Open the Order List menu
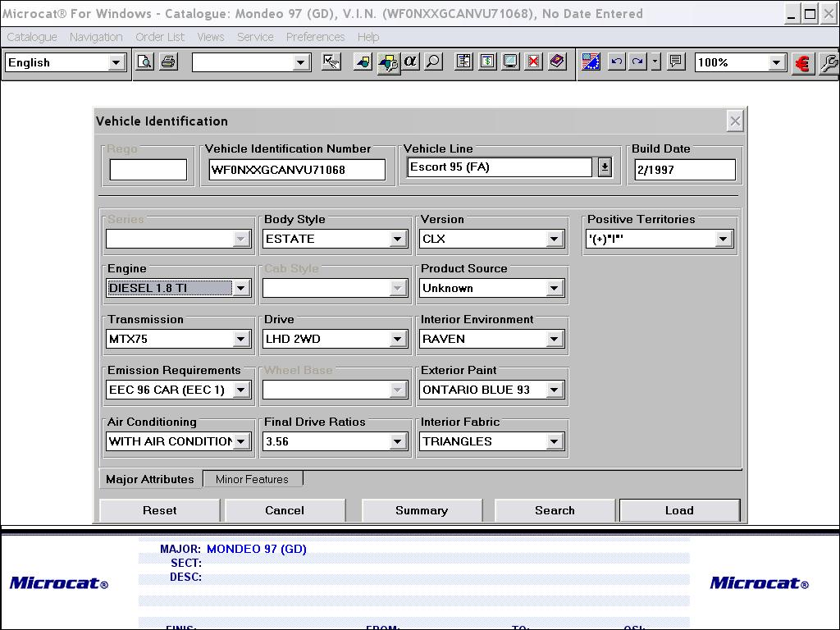Screen dimensions: 840x630 click(160, 37)
